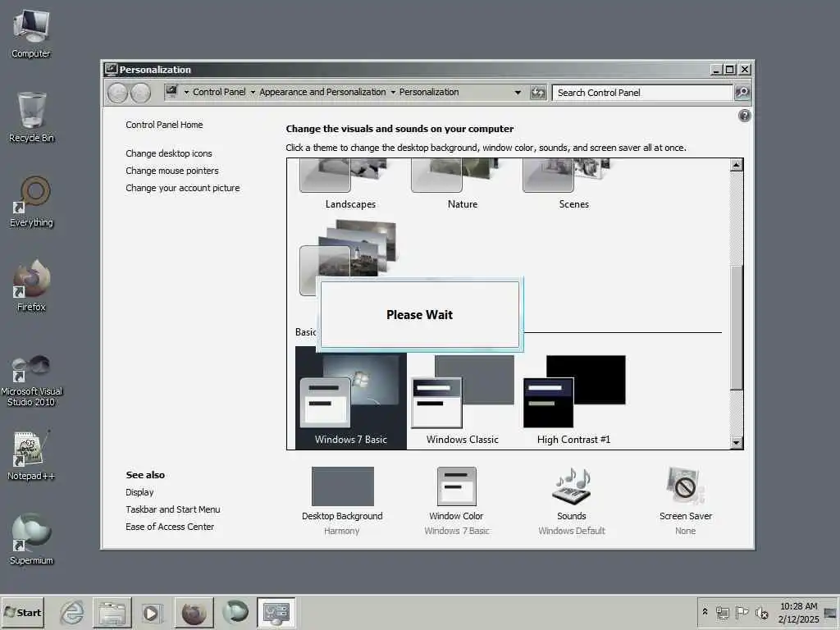Viewport: 840px width, 630px height.
Task: Expand the address bar history dropdown
Action: coord(518,93)
